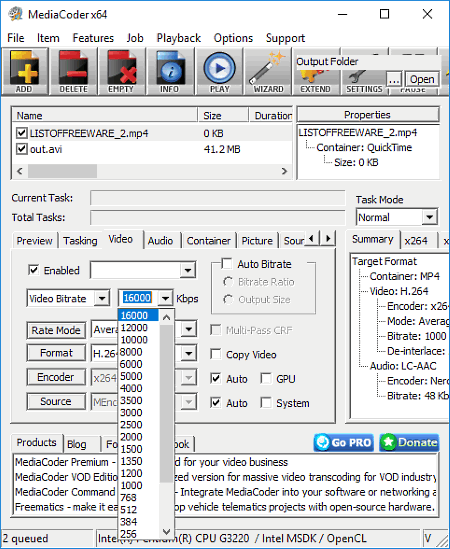
Task: Switch to the Tasking tab
Action: pyautogui.click(x=80, y=241)
